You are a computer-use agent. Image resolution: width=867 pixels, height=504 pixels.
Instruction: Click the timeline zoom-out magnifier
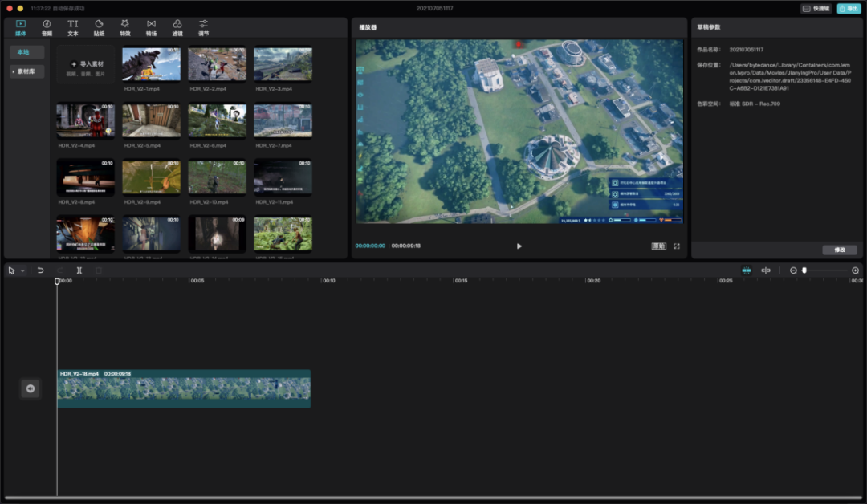pyautogui.click(x=793, y=270)
